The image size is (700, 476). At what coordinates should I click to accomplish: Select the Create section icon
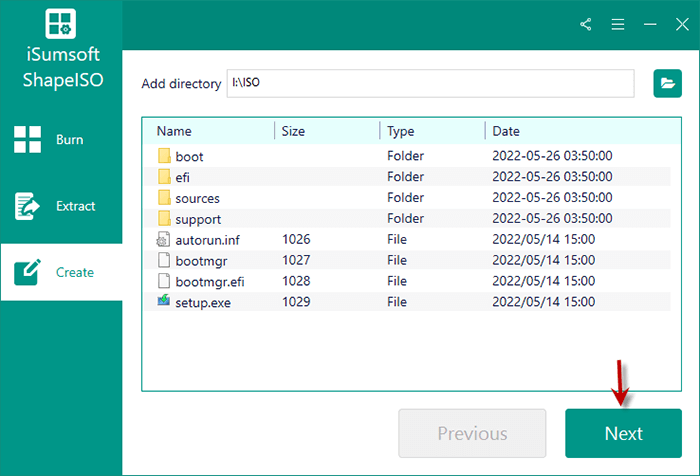26,272
